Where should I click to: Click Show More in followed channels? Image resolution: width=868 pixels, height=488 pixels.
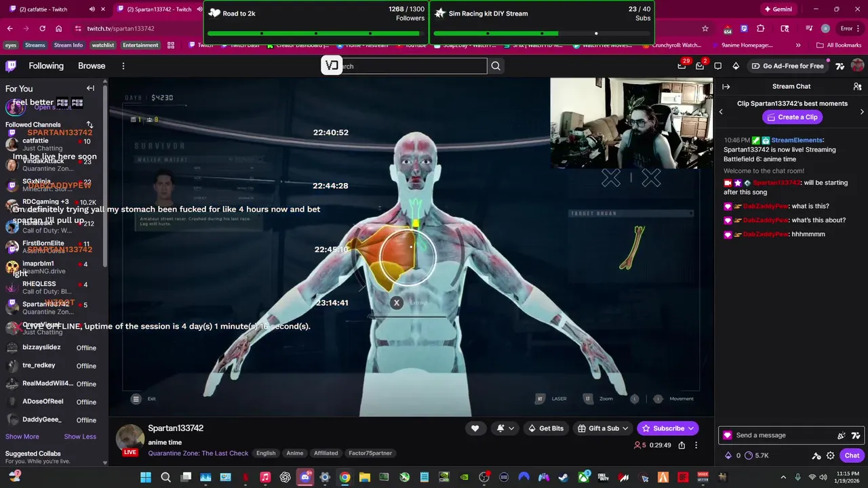22,436
